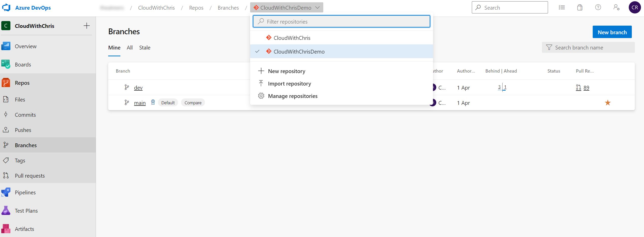Click the Azure DevOps title text
The width and height of the screenshot is (644, 237).
click(x=33, y=8)
